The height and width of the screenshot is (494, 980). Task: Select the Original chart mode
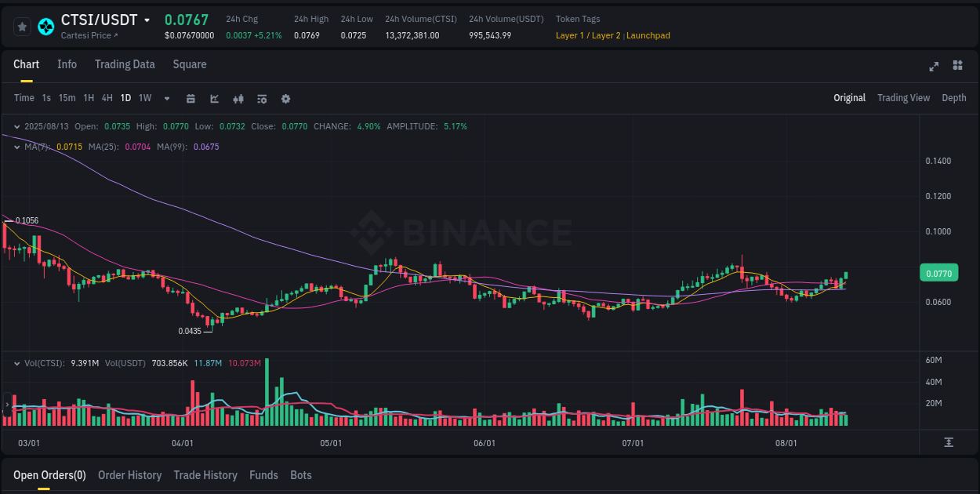(849, 97)
